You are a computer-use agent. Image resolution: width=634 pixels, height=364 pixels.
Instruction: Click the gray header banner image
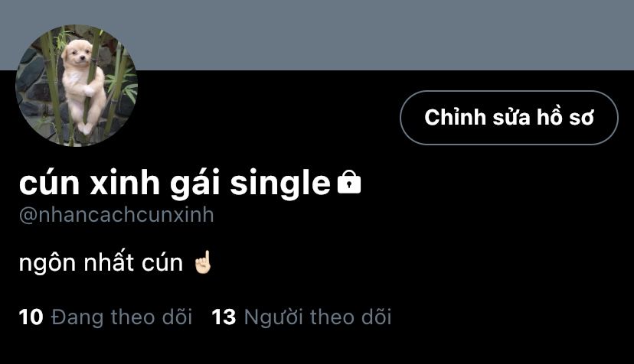pos(317,35)
